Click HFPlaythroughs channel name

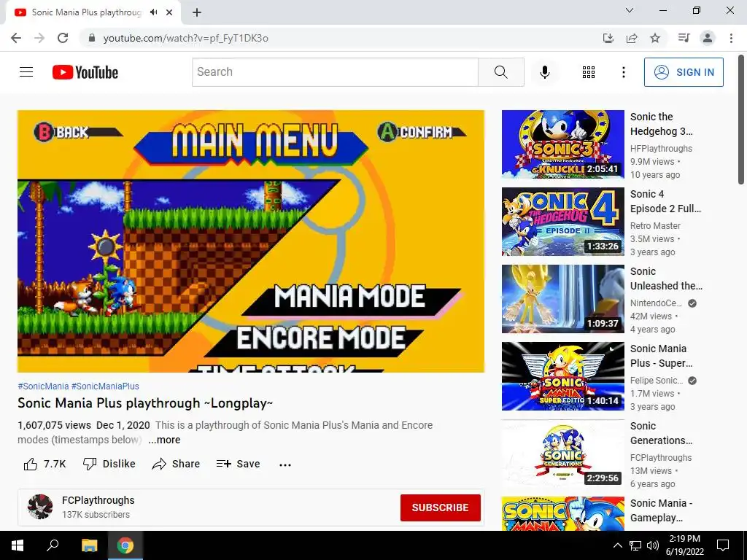(x=661, y=149)
